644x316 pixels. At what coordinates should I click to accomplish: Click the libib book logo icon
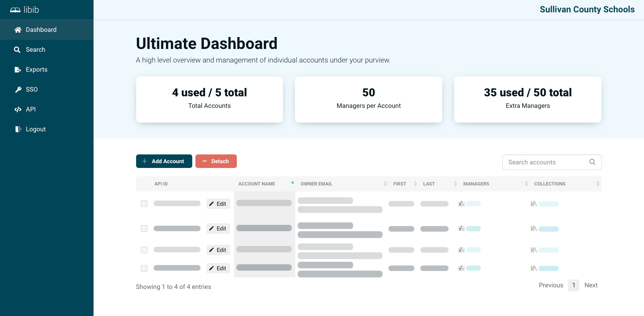[x=15, y=10]
